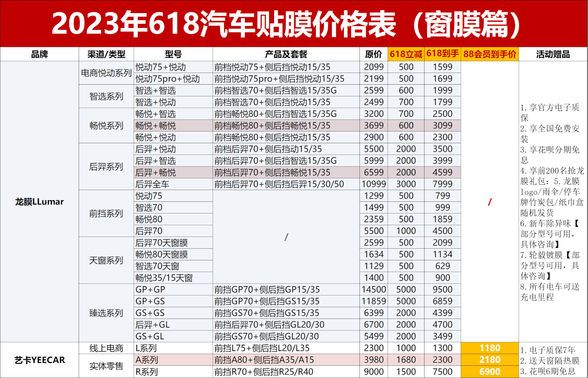
Task: Click the 电商悦动系列 category cell
Action: click(106, 73)
